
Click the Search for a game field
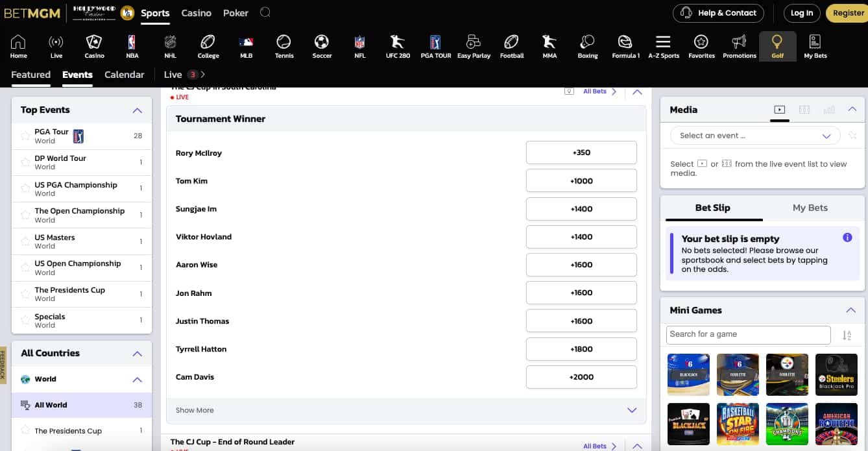[x=748, y=335]
